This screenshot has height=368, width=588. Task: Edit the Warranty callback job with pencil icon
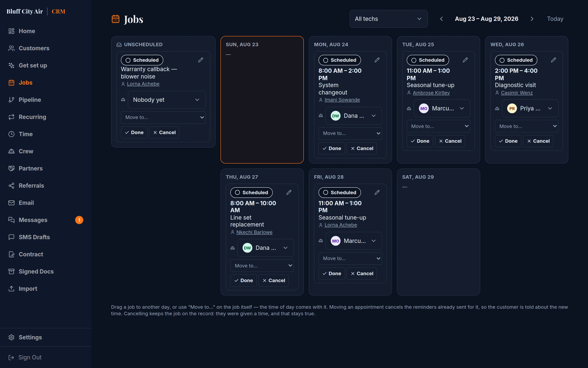[x=200, y=60]
